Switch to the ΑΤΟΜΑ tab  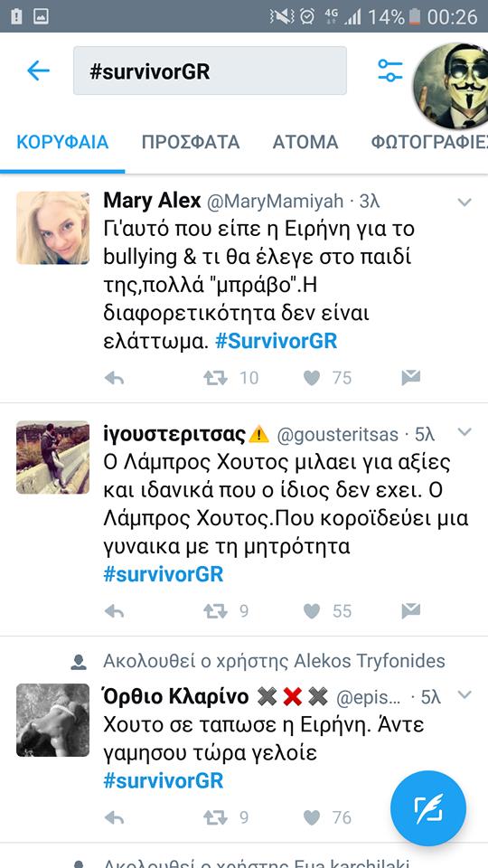(x=305, y=142)
